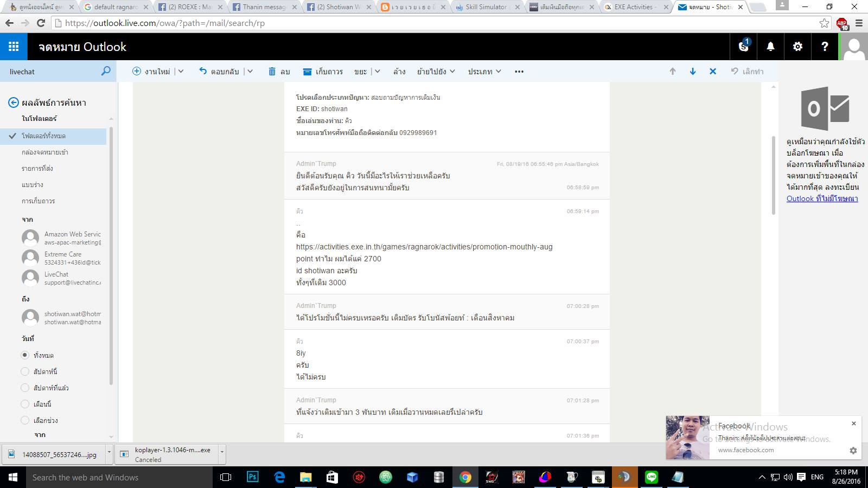The image size is (868, 488).
Task: Click the จดหมาย Outlook header title
Action: click(x=82, y=47)
